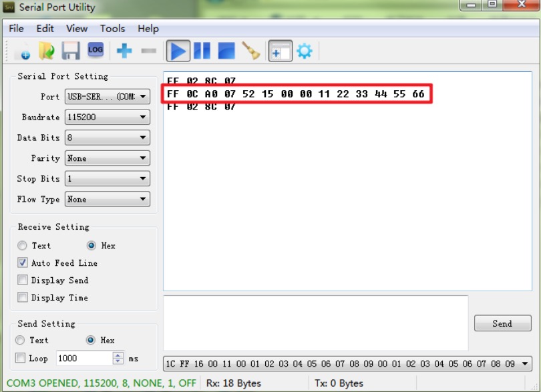Toggle the Auto Feed Line checkbox
The image size is (541, 392).
click(x=23, y=263)
